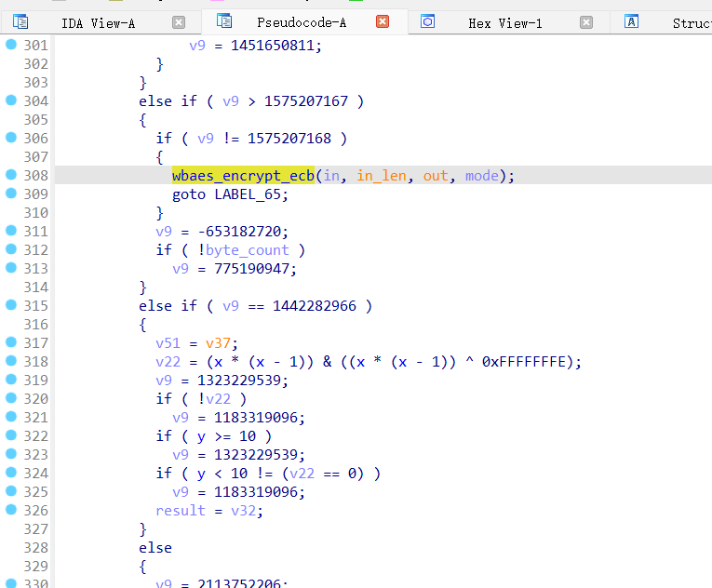Click LABEL_65 in the goto statement
This screenshot has height=588, width=712.
(x=248, y=194)
